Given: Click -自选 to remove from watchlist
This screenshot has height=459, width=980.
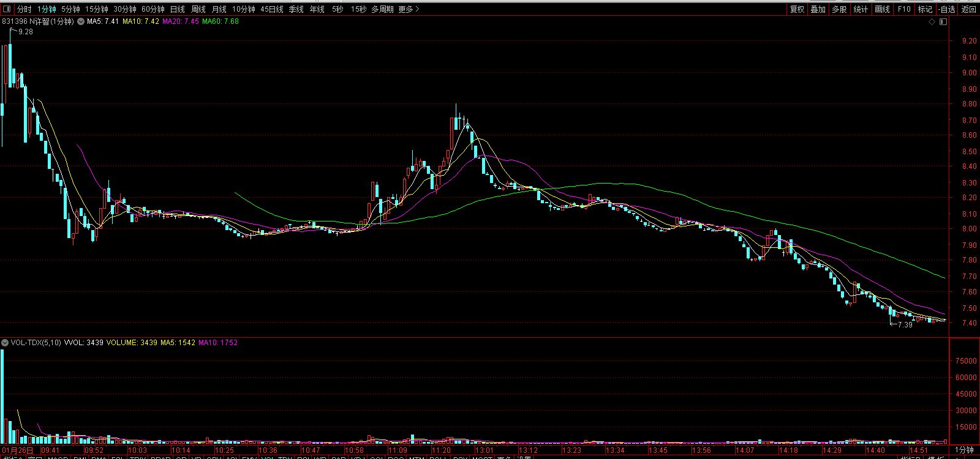Looking at the screenshot, I should click(x=947, y=9).
